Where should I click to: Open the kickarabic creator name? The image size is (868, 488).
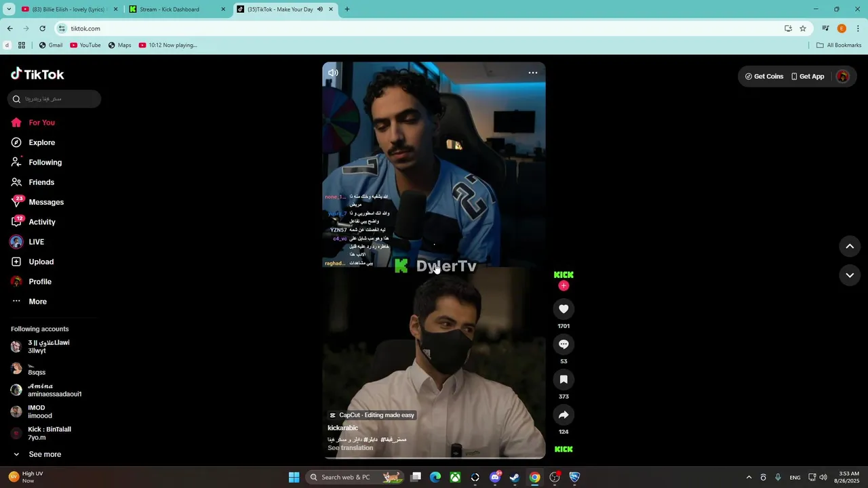click(342, 428)
